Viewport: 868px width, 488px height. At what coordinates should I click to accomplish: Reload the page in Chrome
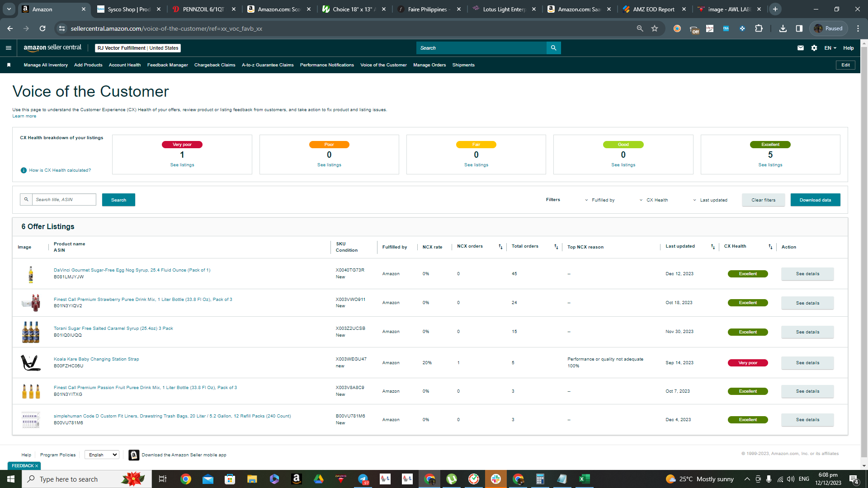[42, 28]
